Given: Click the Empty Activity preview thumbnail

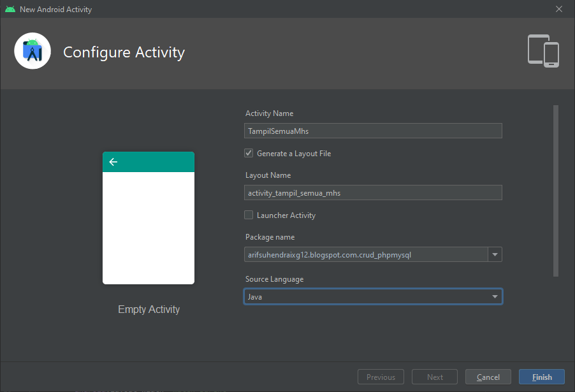Looking at the screenshot, I should click(149, 218).
